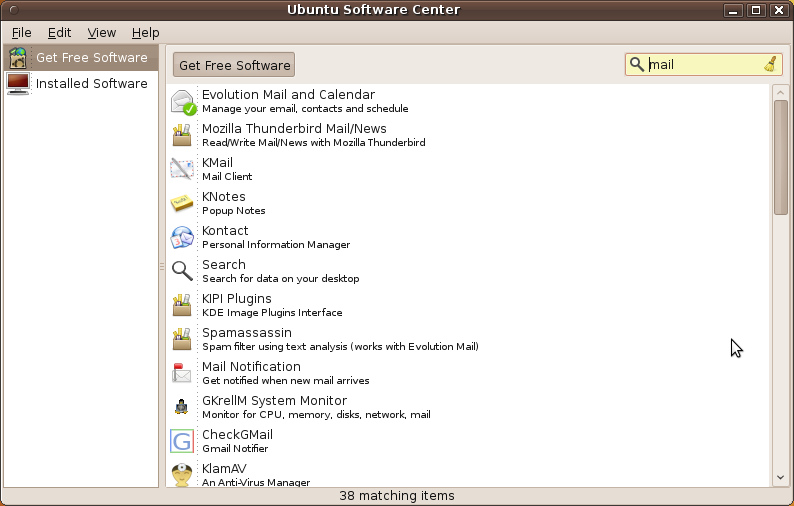This screenshot has height=506, width=794.
Task: Select the KlamAV title
Action: [224, 469]
